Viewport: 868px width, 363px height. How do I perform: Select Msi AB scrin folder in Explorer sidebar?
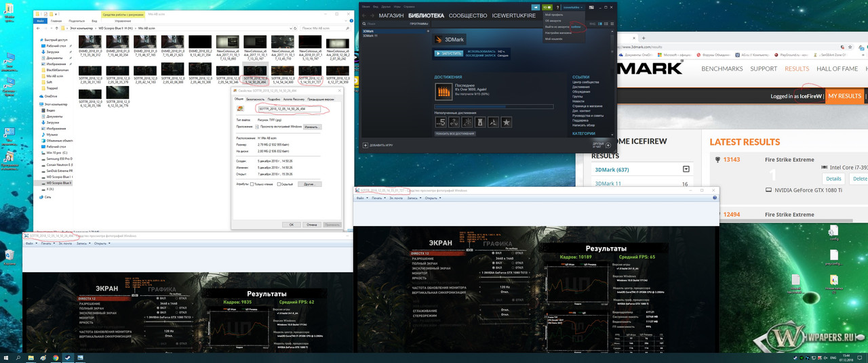coord(56,76)
